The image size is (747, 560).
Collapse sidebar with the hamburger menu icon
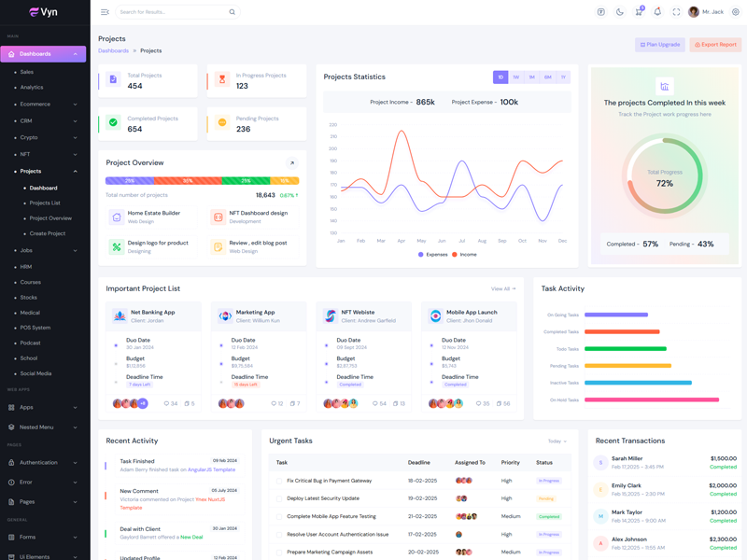pos(105,12)
